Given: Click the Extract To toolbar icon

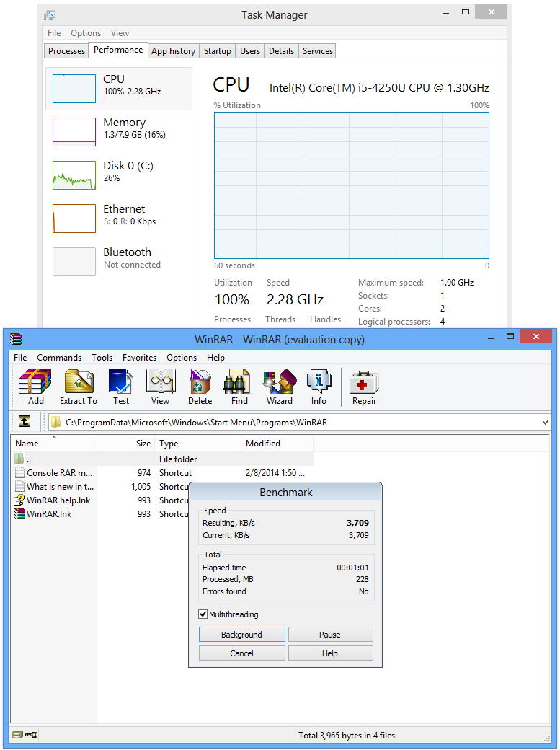Looking at the screenshot, I should [78, 387].
